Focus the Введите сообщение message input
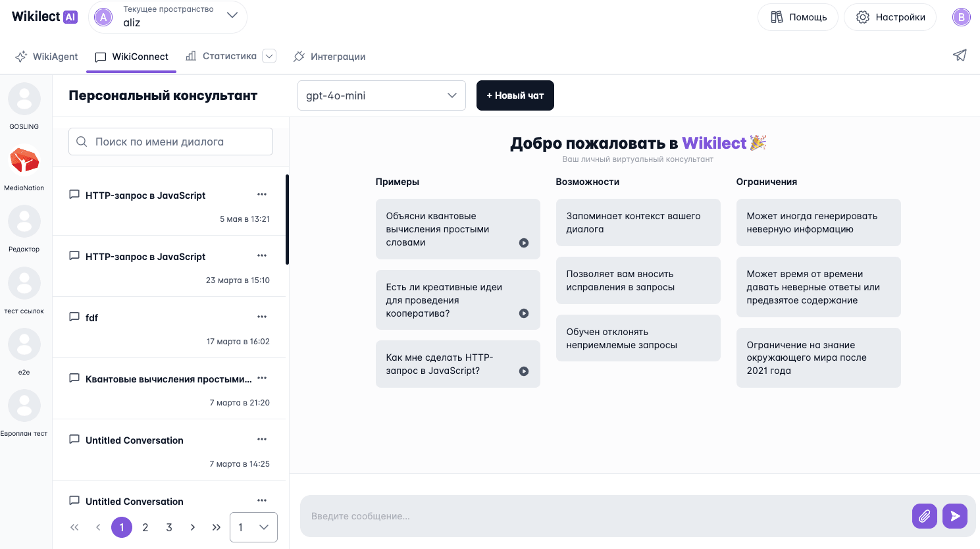Image resolution: width=980 pixels, height=549 pixels. point(606,516)
